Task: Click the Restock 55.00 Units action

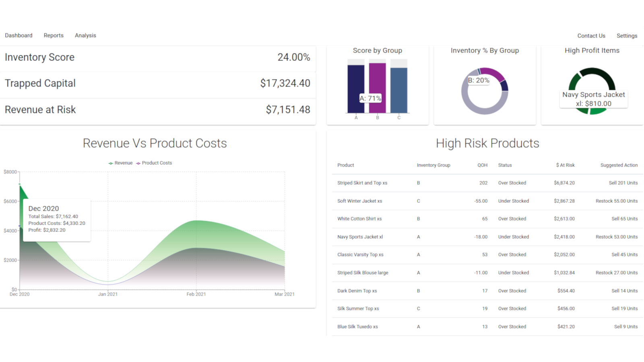Action: point(617,201)
